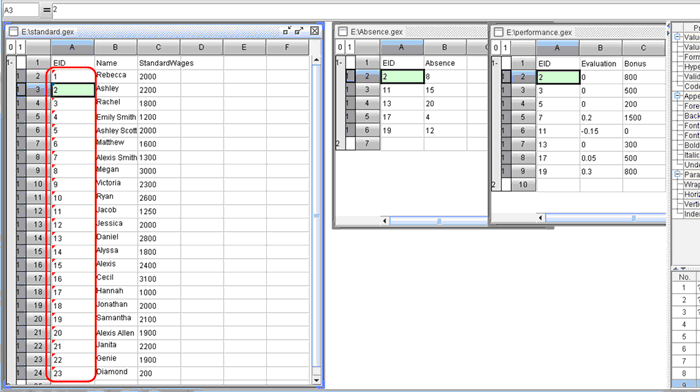Select row 10 header in performance.gex

[x=523, y=184]
